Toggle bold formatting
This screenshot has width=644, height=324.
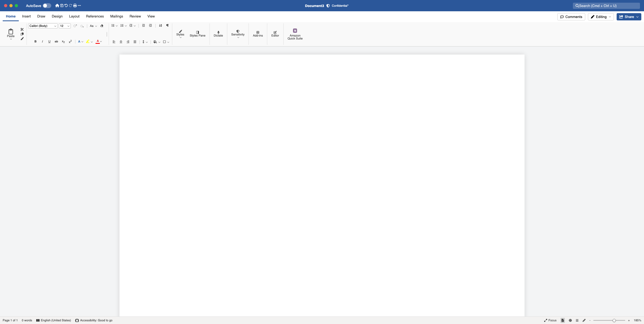point(35,42)
